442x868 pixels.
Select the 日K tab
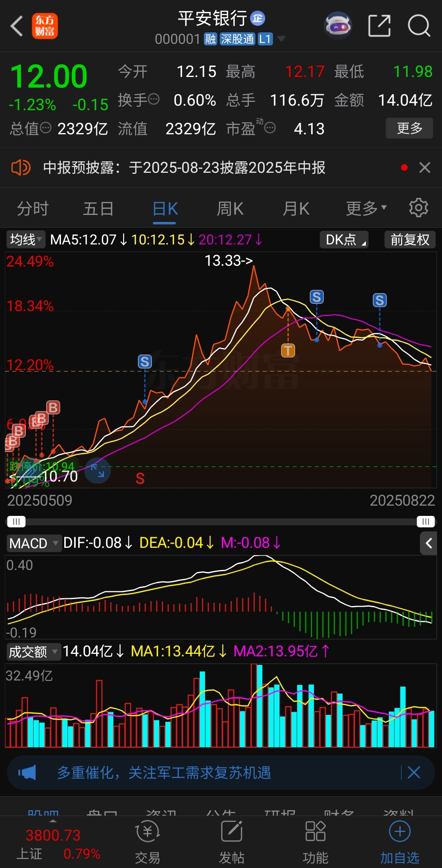(165, 209)
